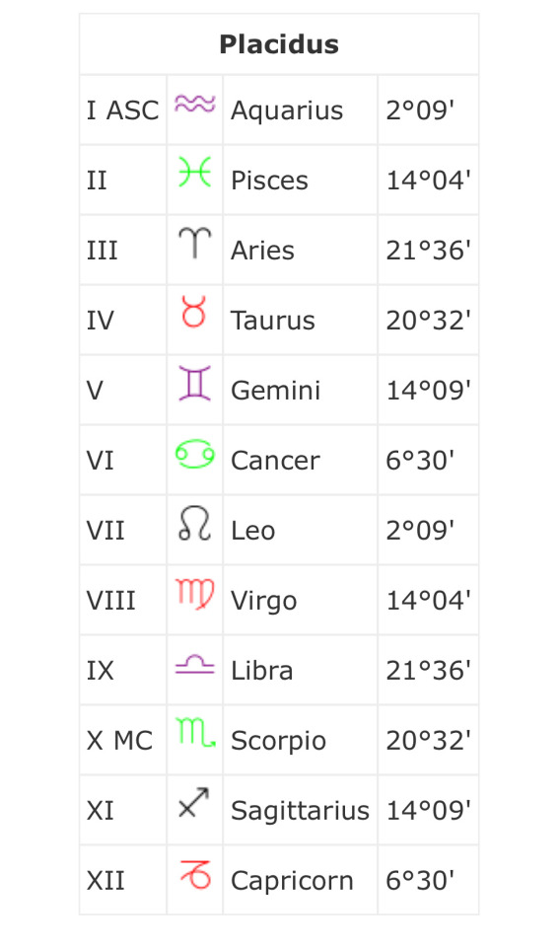Click the red Capricorn symbol

coord(195,873)
